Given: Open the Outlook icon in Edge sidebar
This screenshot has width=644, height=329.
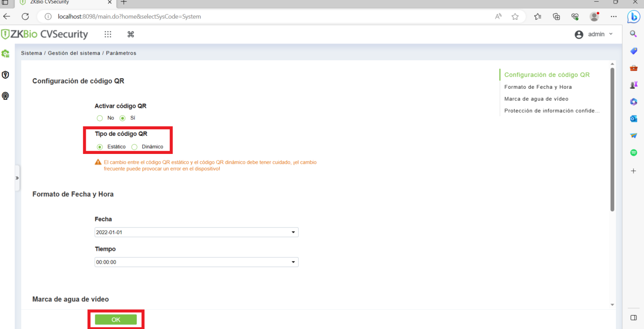Looking at the screenshot, I should pos(633,119).
